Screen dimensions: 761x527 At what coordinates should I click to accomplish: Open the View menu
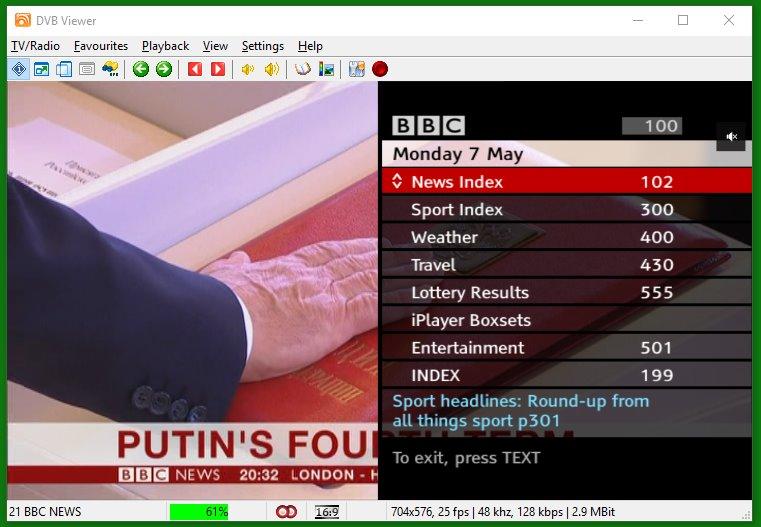(215, 46)
